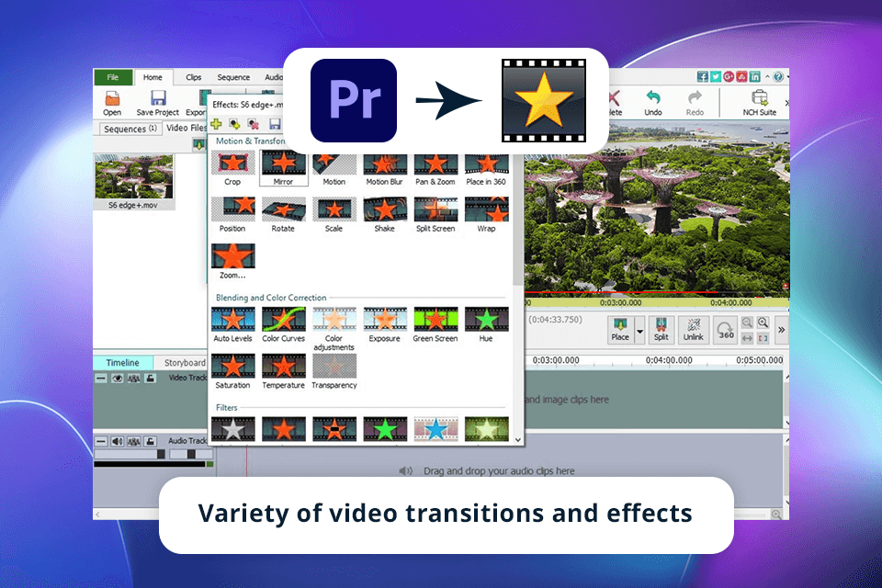Toggle the Audio Track lock icon
Image resolution: width=882 pixels, height=588 pixels.
[x=150, y=442]
